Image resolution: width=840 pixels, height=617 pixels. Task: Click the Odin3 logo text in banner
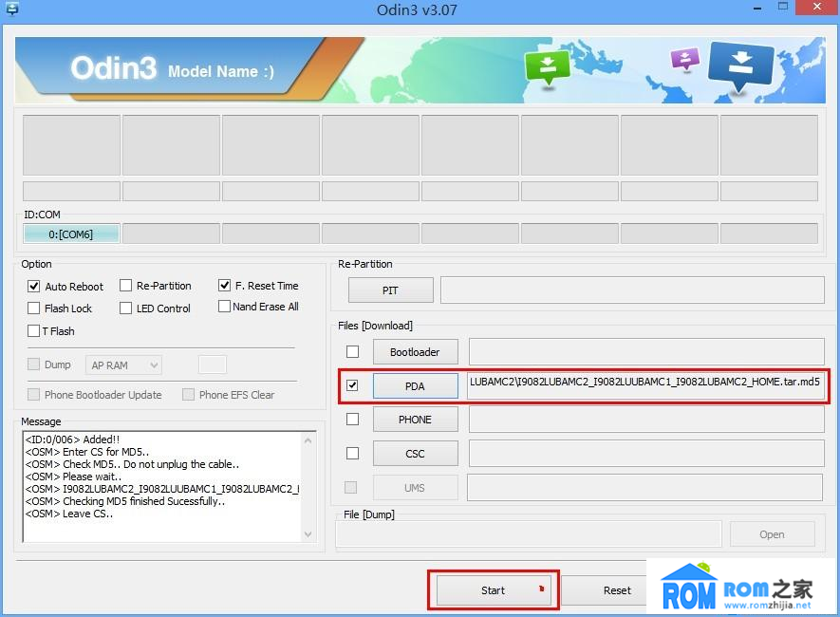114,68
